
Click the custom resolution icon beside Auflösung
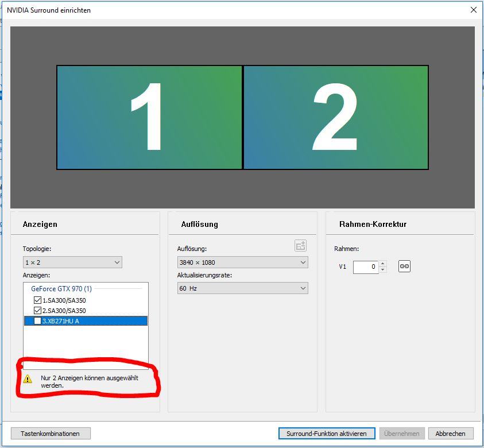point(300,246)
